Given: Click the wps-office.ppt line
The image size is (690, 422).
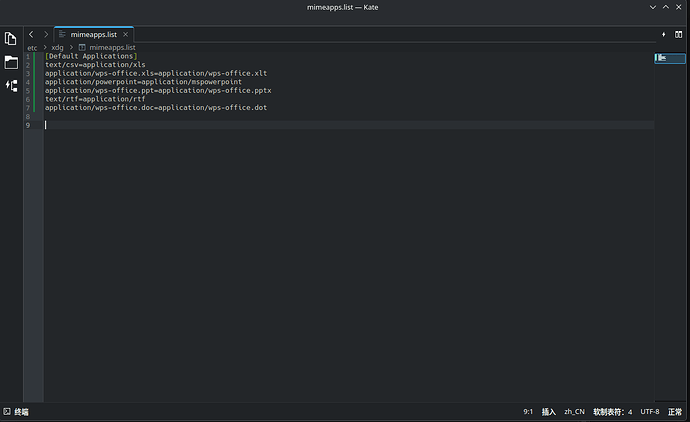Looking at the screenshot, I should pos(158,91).
